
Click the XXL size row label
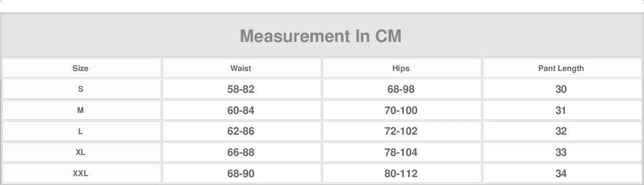(x=81, y=174)
